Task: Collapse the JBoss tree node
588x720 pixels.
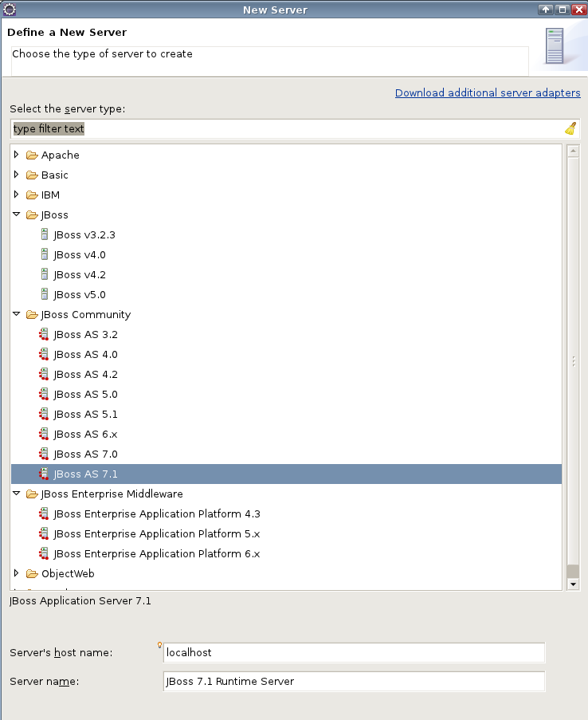Action: coord(17,214)
